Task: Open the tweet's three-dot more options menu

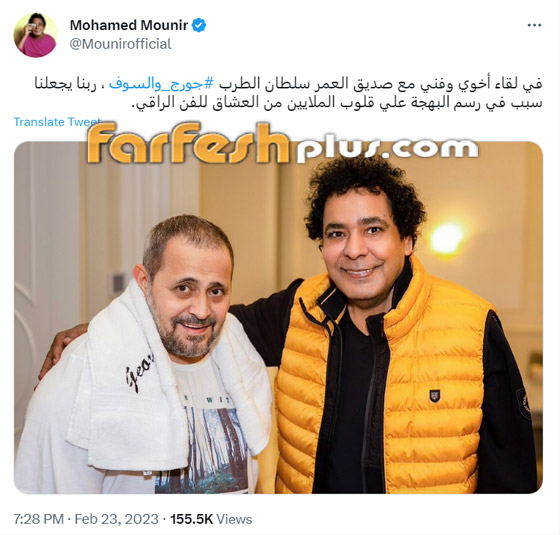Action: pyautogui.click(x=534, y=25)
